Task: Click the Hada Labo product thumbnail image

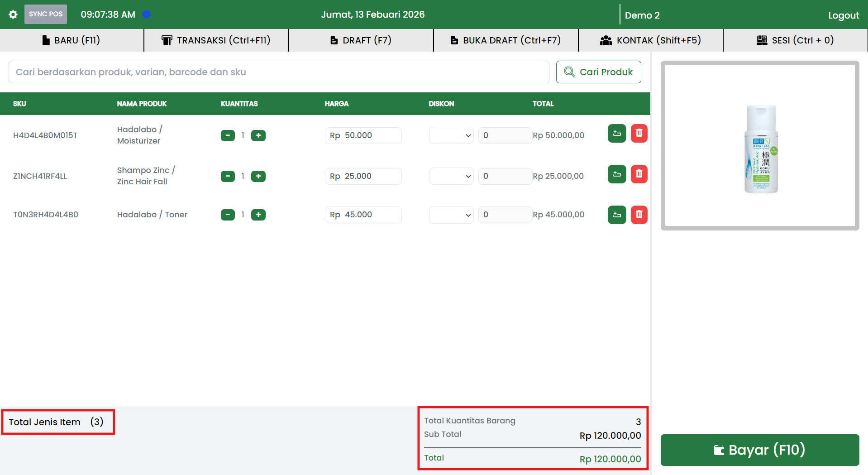Action: click(760, 149)
